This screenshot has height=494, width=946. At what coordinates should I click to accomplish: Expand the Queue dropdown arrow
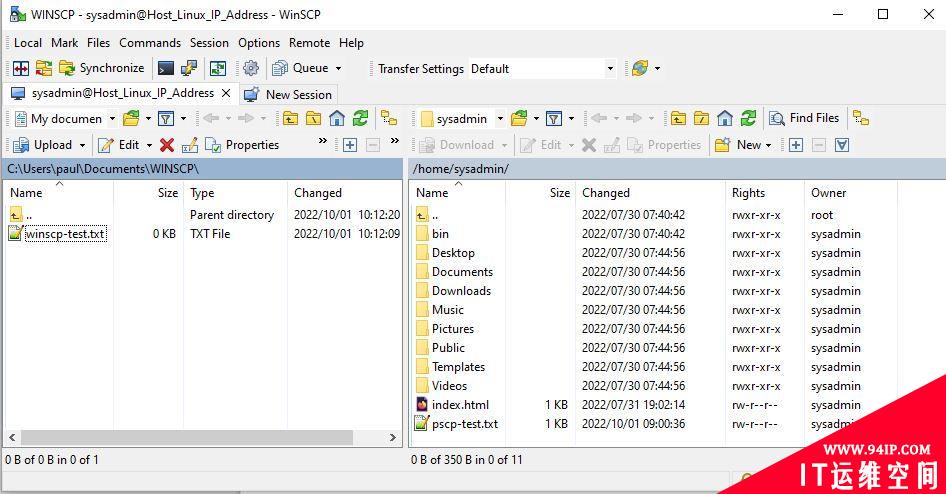pos(338,68)
